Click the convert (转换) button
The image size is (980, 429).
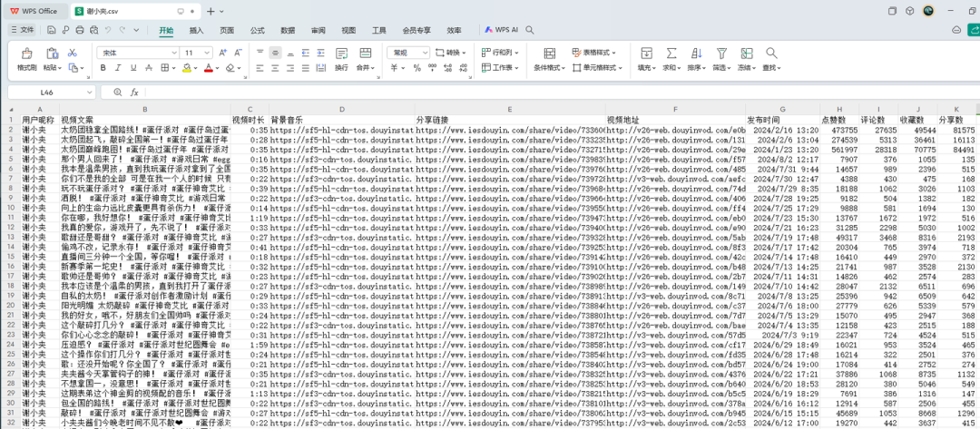point(451,54)
